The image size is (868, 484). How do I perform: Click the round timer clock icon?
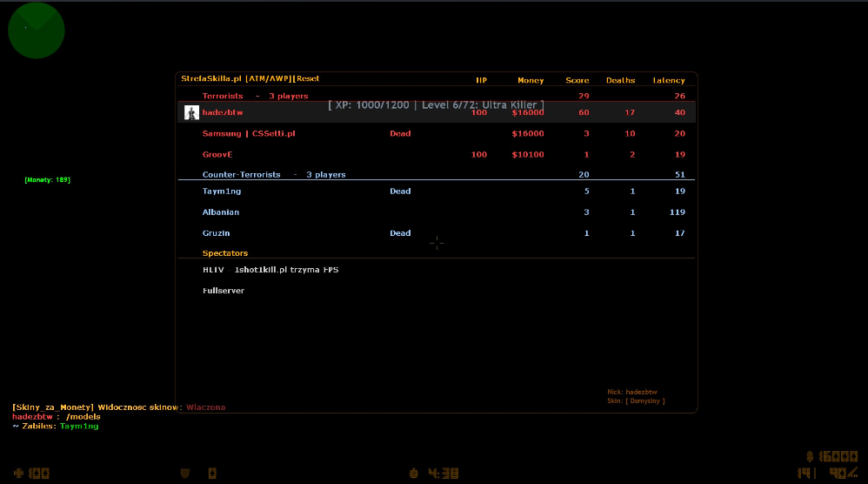coord(413,473)
